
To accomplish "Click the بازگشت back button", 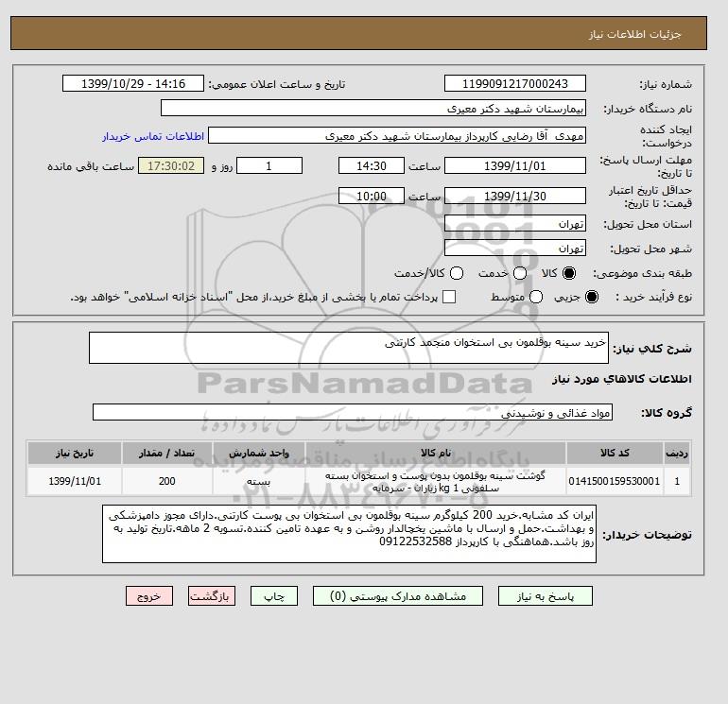I will pos(212,596).
